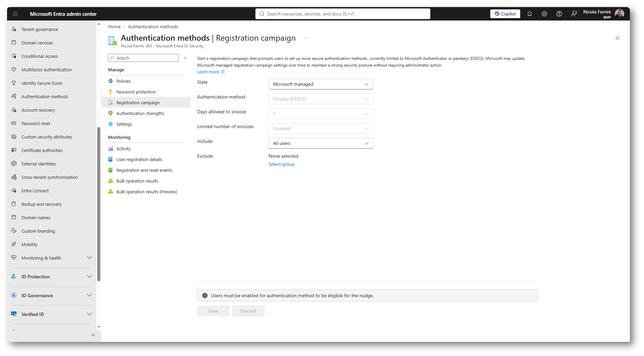Image resolution: width=644 pixels, height=356 pixels.
Task: Click the Account recovery icon
Action: coord(14,110)
